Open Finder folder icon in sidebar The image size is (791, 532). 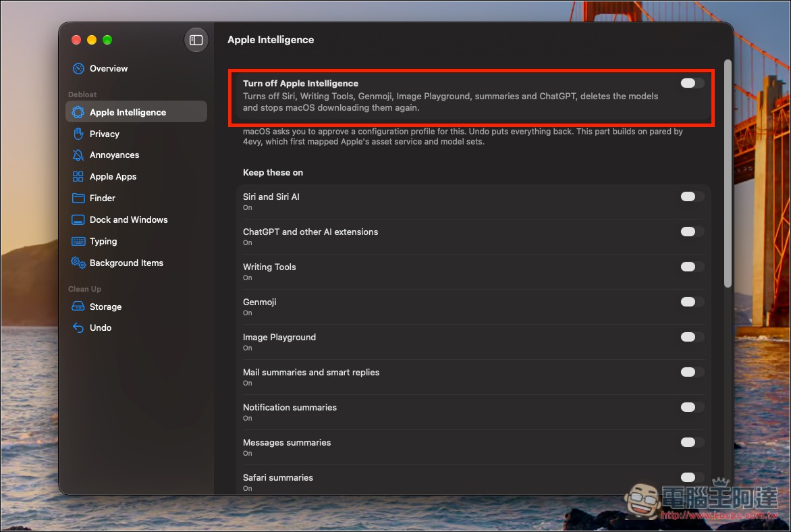pos(78,198)
